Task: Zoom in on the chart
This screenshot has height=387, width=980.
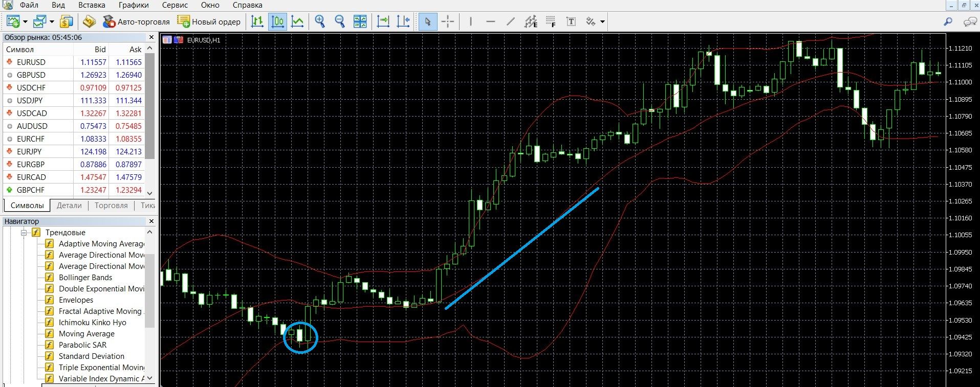Action: click(x=320, y=21)
